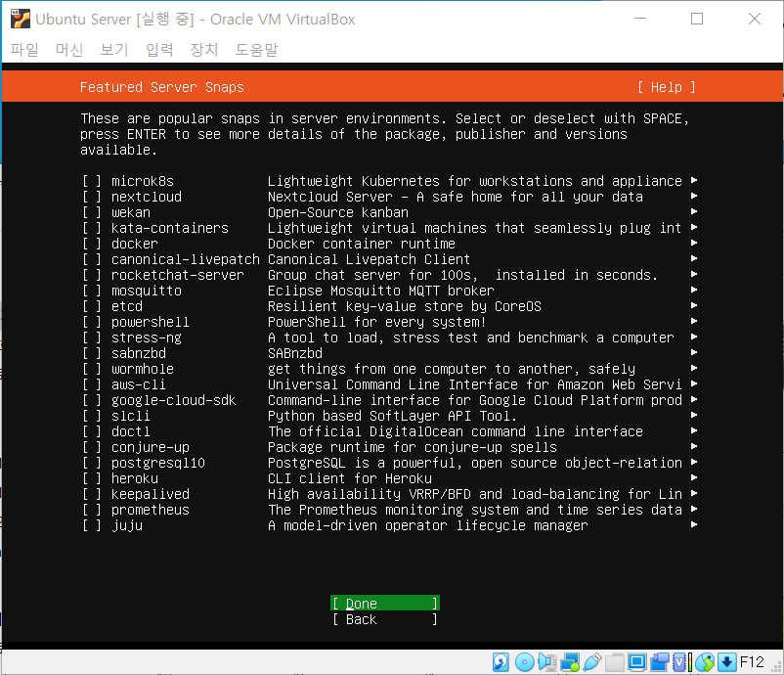Check the etcd snap checkbox

(92, 306)
